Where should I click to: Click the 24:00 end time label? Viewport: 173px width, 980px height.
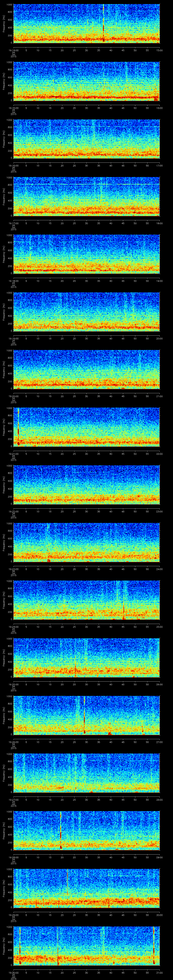coord(160,569)
